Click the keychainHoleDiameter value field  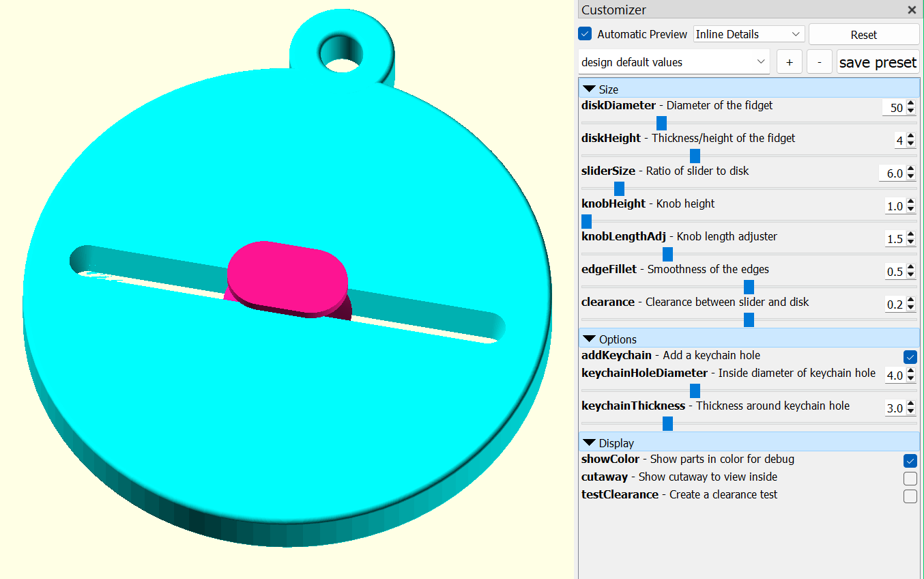894,376
